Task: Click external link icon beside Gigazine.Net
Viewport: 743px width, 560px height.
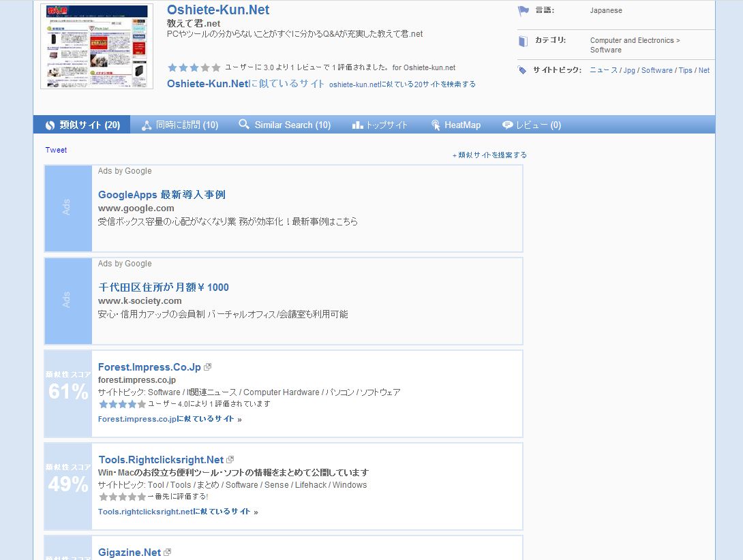Action: click(x=167, y=553)
